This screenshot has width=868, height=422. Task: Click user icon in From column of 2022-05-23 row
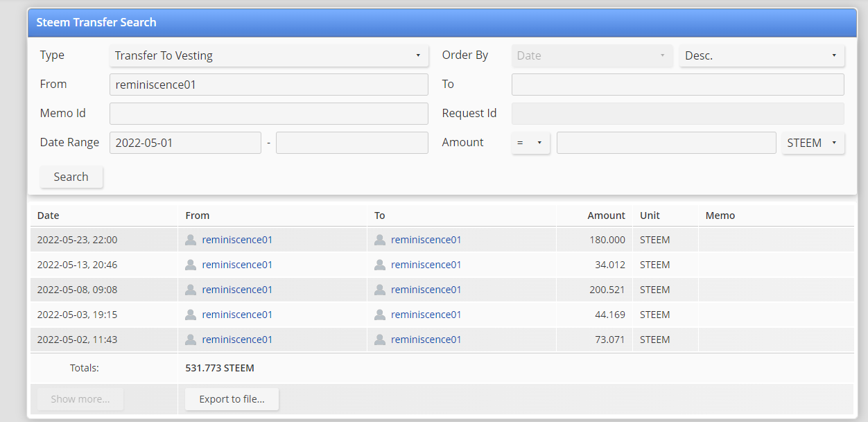click(x=191, y=240)
